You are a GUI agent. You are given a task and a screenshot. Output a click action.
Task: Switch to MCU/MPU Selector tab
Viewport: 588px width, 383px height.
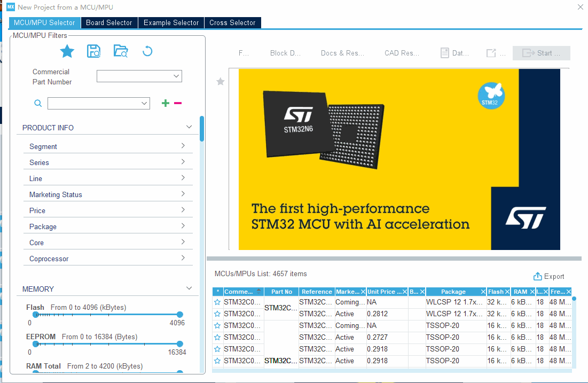[45, 22]
